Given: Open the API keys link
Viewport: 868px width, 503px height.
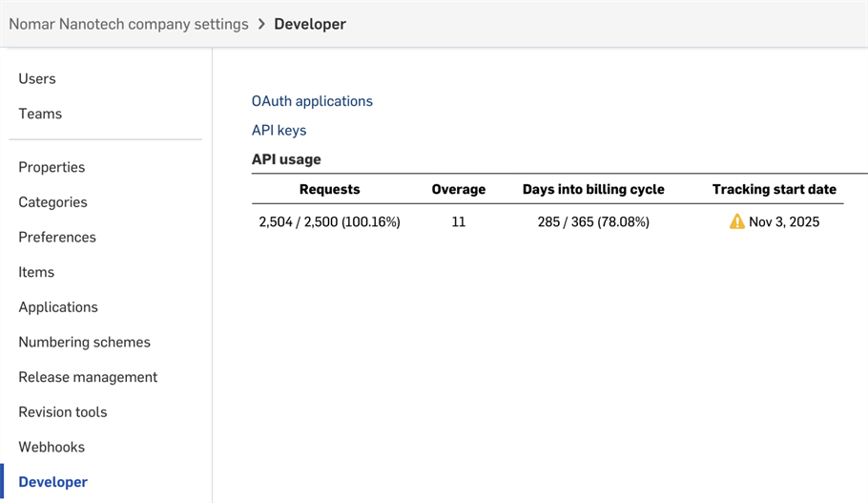Looking at the screenshot, I should click(279, 131).
